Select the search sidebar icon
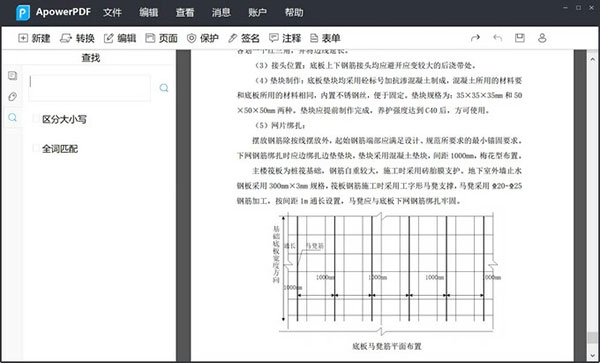The image size is (600, 363). [13, 117]
